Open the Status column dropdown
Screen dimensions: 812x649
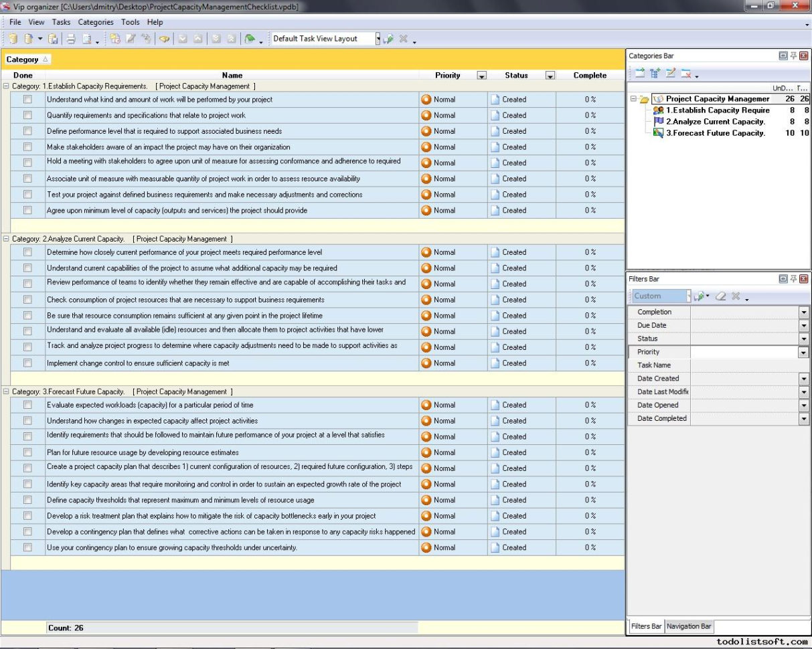(x=550, y=75)
